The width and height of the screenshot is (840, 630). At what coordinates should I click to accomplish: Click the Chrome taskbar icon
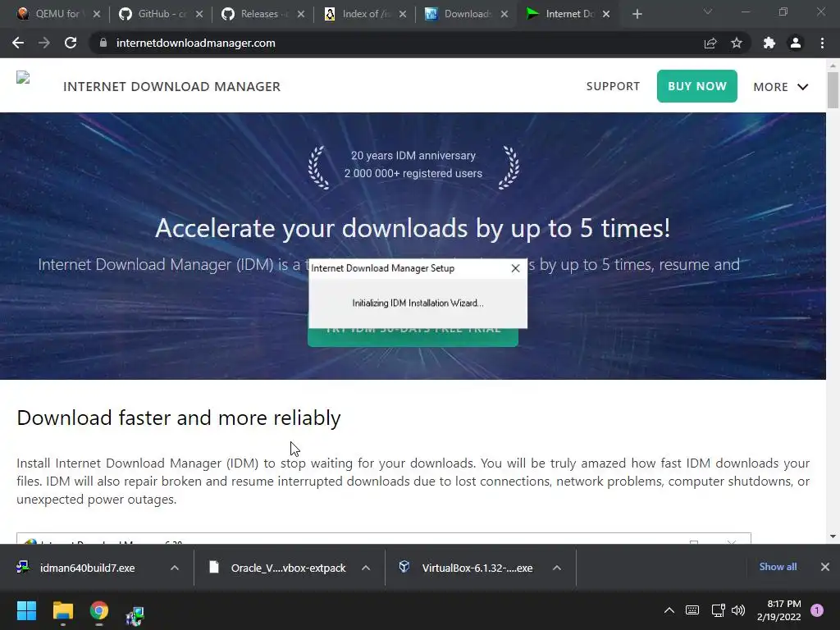pyautogui.click(x=99, y=610)
